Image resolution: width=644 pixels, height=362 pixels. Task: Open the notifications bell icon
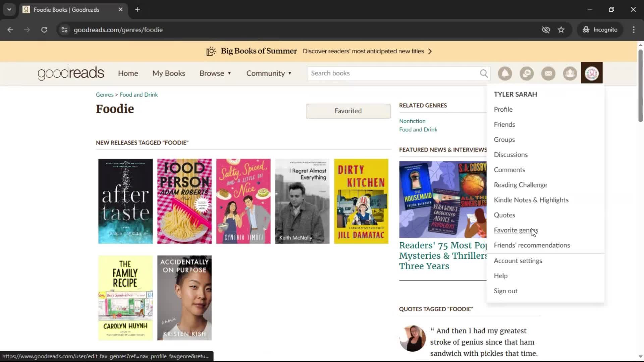505,73
